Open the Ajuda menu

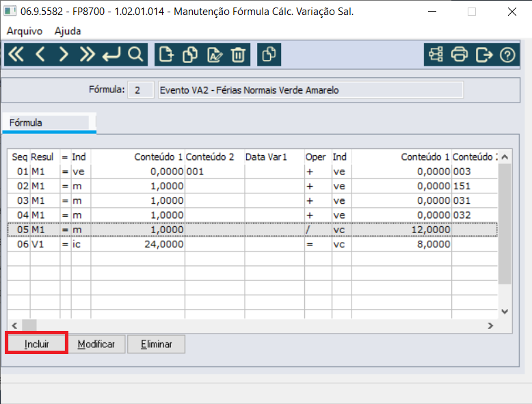tap(68, 31)
